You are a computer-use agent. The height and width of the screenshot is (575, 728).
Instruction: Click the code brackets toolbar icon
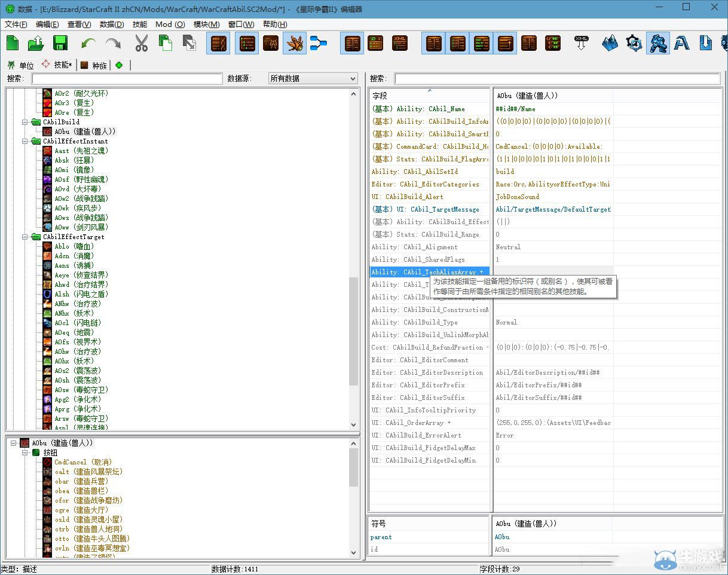point(553,43)
